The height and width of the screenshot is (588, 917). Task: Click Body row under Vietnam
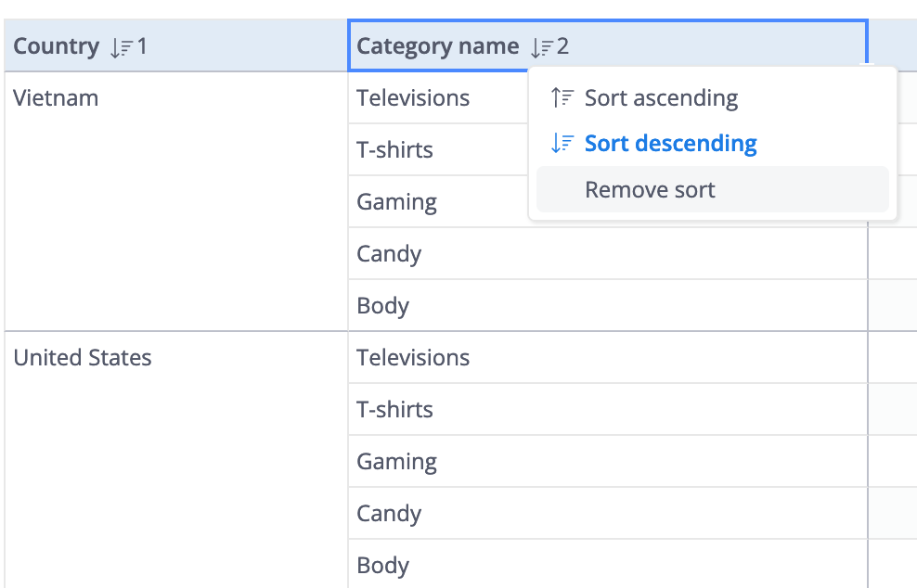click(x=608, y=305)
